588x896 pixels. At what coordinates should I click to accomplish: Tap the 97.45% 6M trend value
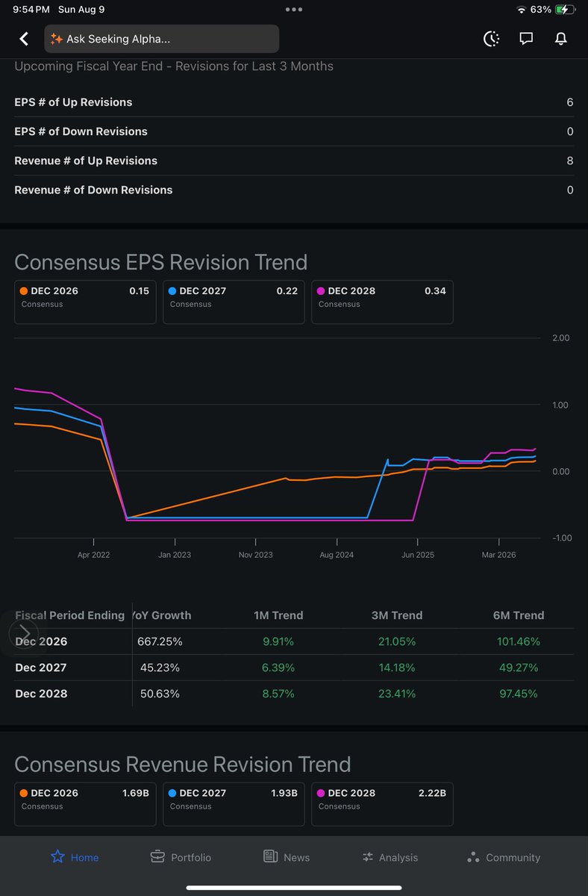click(519, 694)
